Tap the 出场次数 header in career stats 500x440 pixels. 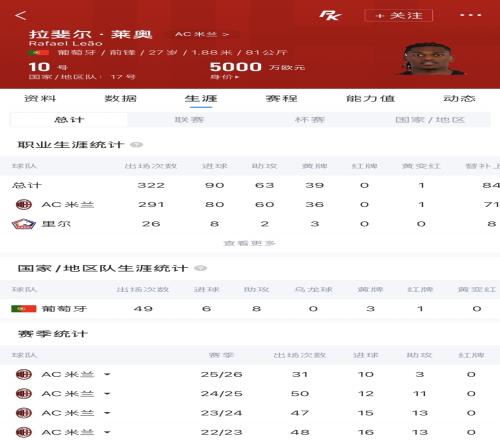click(151, 166)
